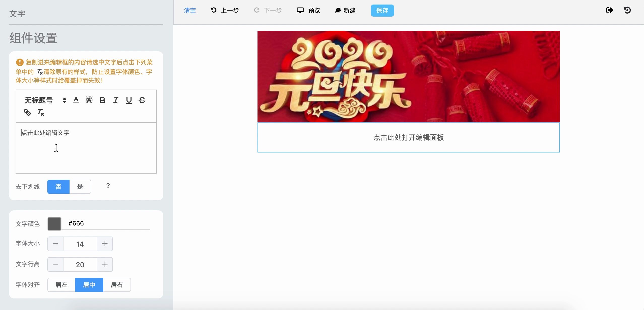Click the font color icon in editor toolbar

pos(76,100)
